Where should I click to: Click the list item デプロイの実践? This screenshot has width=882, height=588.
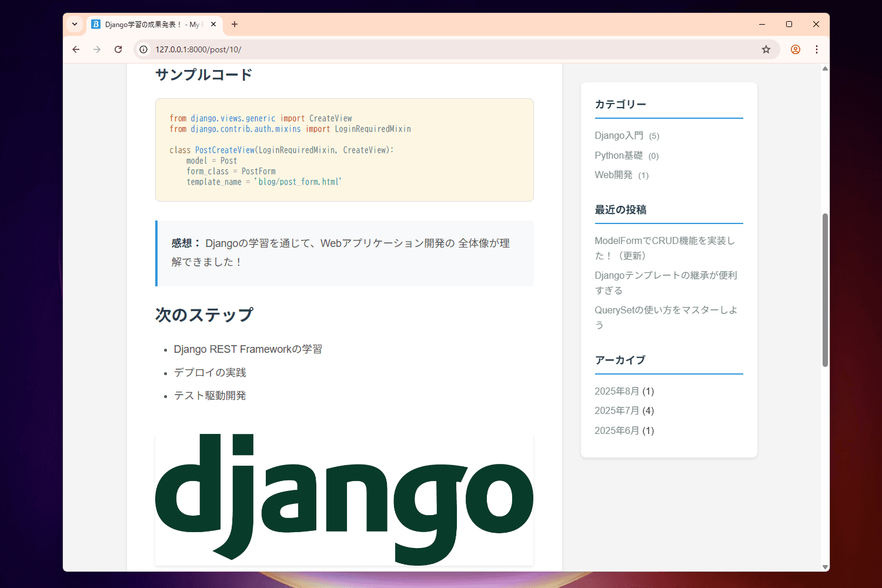(x=210, y=373)
